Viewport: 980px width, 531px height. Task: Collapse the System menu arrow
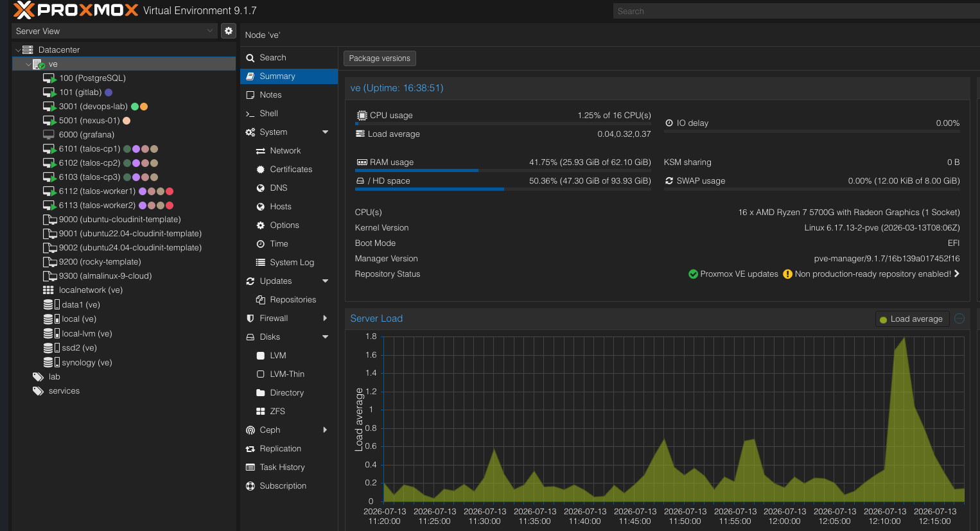[x=325, y=132]
